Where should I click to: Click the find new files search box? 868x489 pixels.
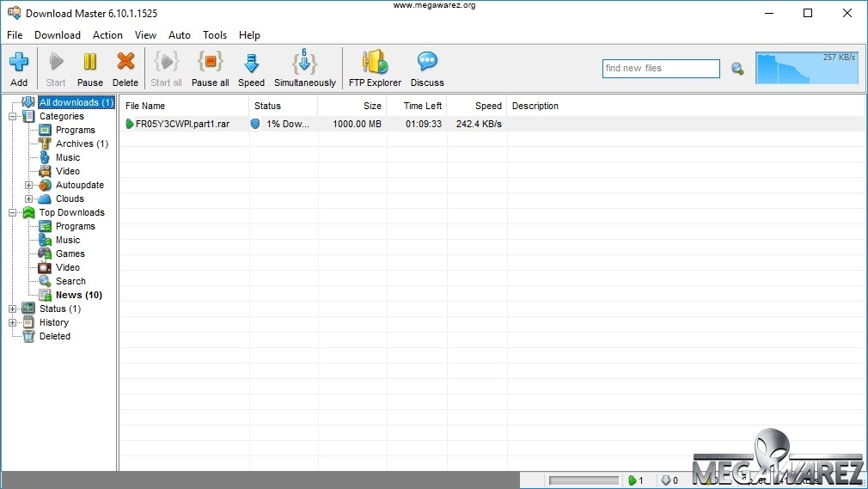pyautogui.click(x=661, y=69)
